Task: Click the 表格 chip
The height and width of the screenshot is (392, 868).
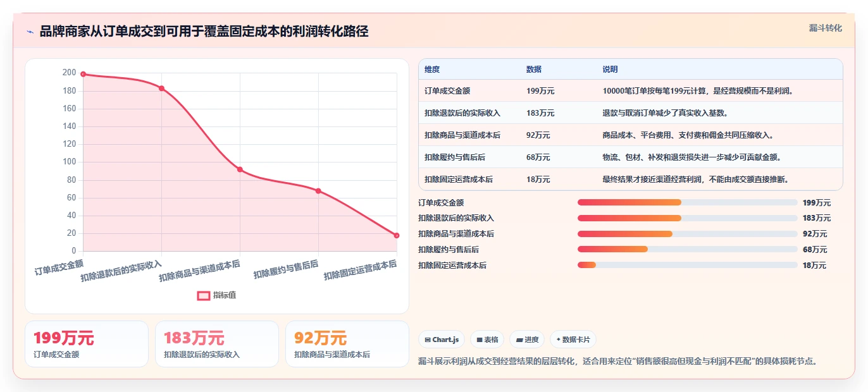Action: [x=487, y=340]
